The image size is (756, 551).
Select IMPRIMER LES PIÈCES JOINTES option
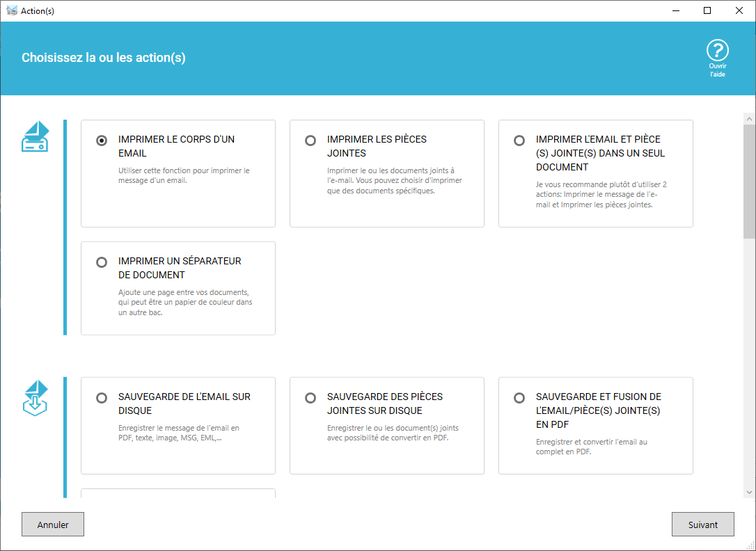310,141
